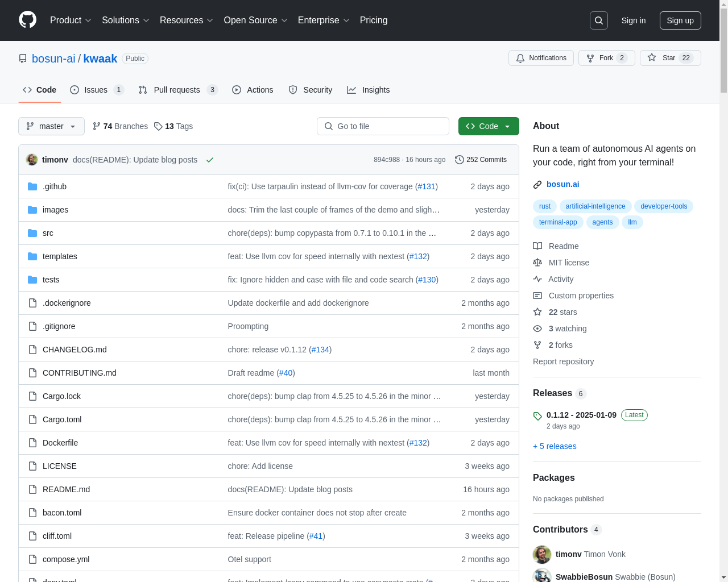The image size is (728, 582).
Task: Click the images folder icon
Action: (32, 210)
